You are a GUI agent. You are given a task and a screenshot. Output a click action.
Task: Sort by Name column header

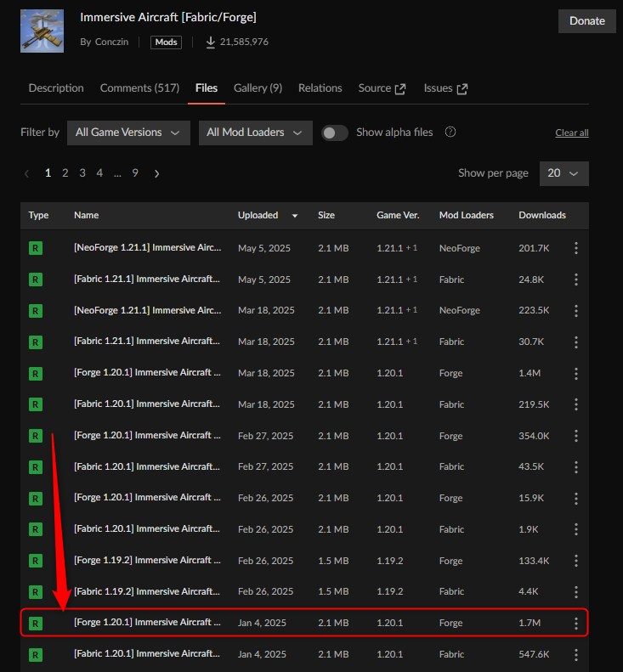coord(86,215)
